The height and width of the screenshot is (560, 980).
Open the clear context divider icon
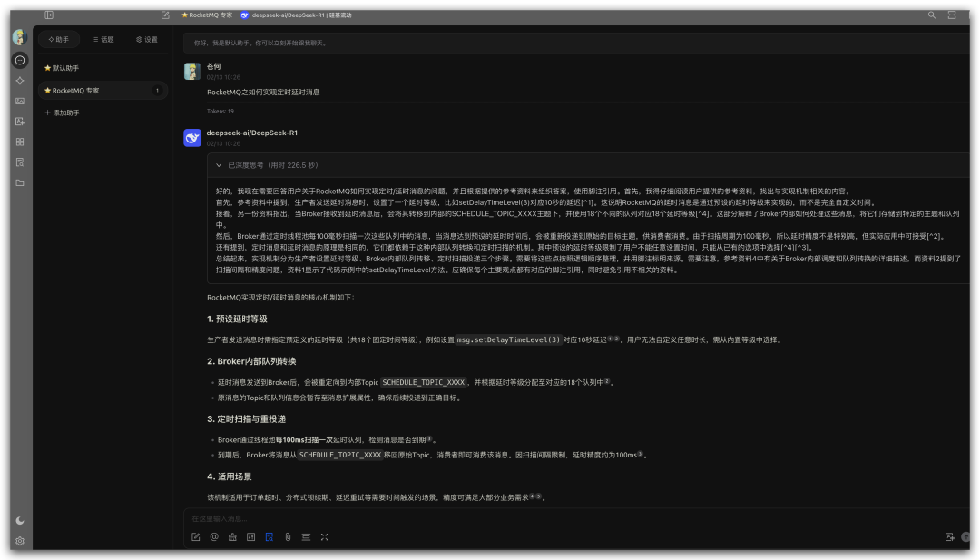tap(307, 536)
